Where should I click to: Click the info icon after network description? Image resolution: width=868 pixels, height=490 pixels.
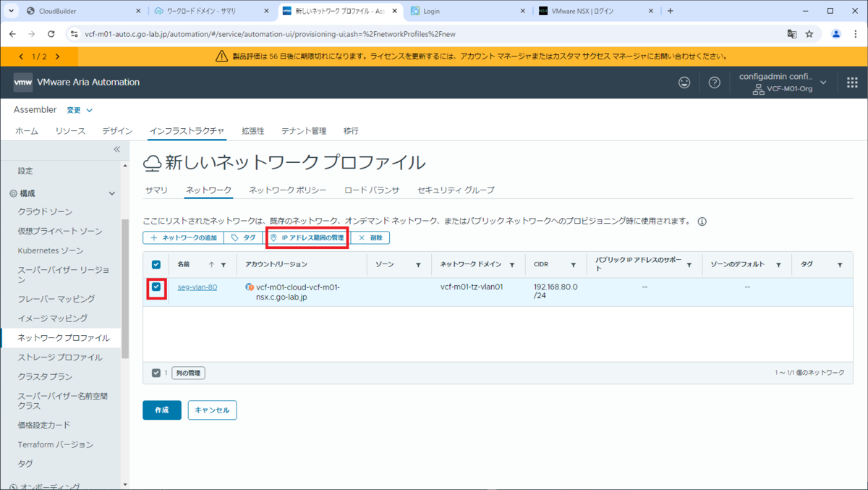(x=702, y=221)
